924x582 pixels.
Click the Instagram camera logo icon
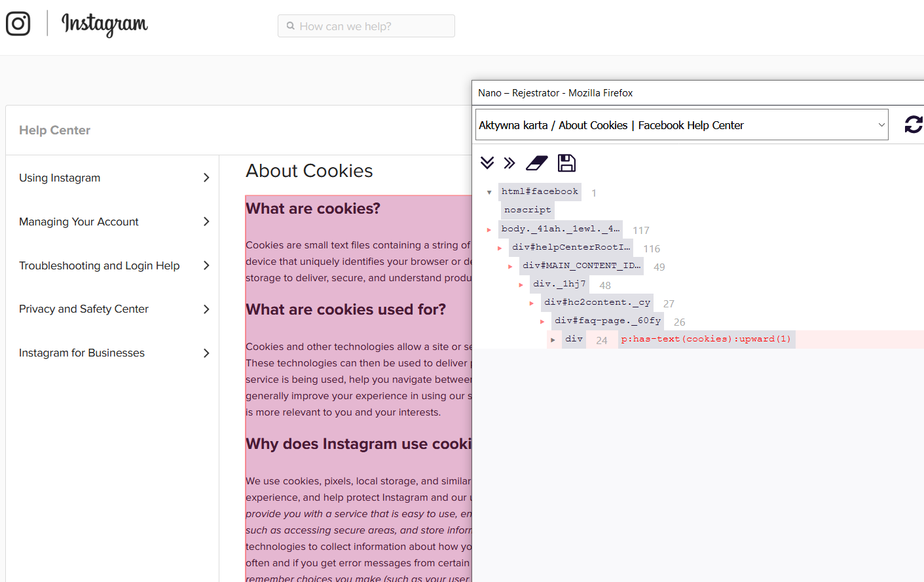pyautogui.click(x=18, y=24)
